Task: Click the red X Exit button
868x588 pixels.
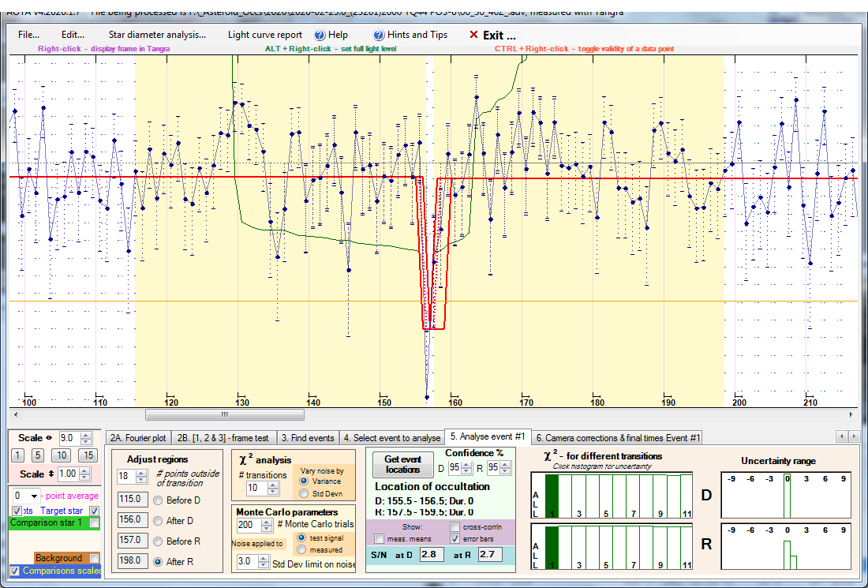Action: coord(473,36)
